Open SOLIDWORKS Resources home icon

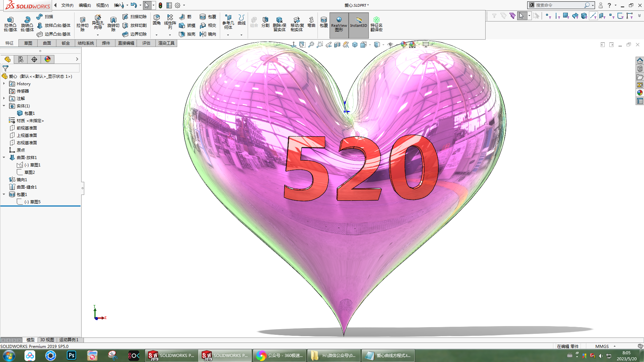point(640,61)
